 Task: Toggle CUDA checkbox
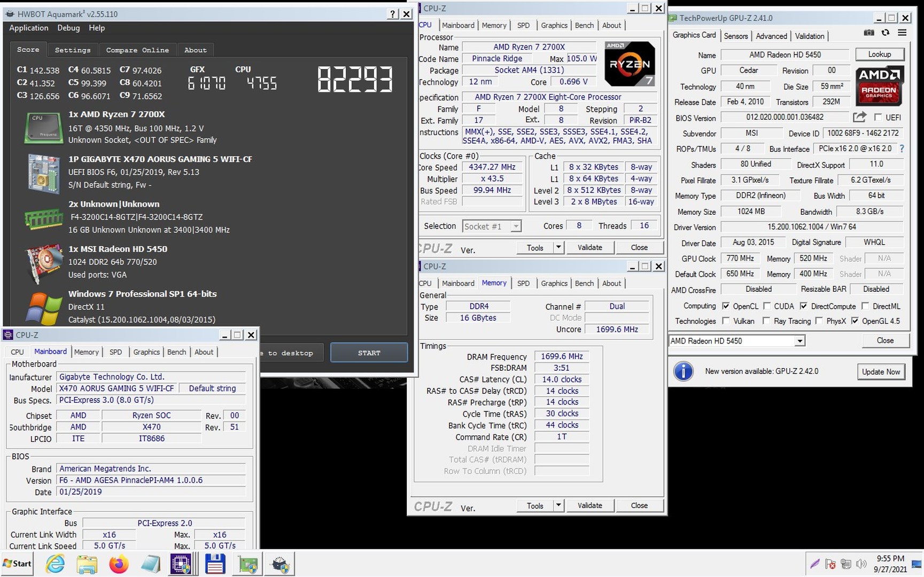tap(766, 306)
